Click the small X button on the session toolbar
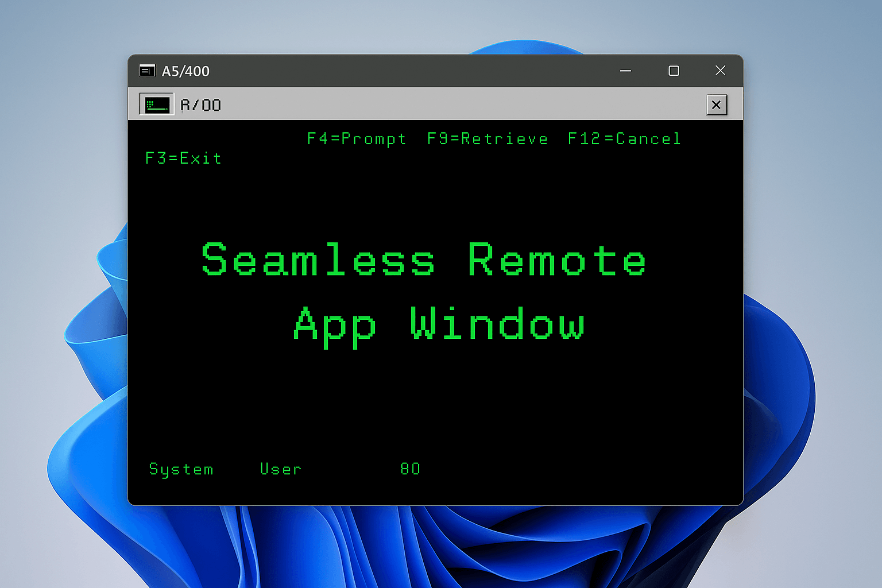Image resolution: width=882 pixels, height=588 pixels. 717,105
